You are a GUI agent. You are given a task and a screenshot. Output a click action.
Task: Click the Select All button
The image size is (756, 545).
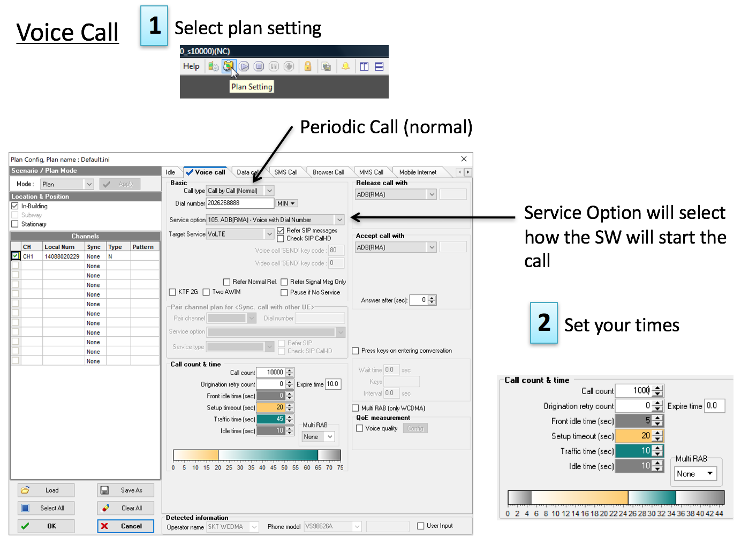(46, 509)
